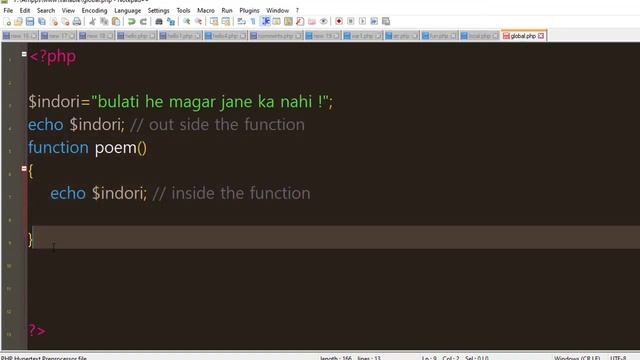The image size is (640, 360).
Task: Open the Run menu
Action: (x=227, y=11)
